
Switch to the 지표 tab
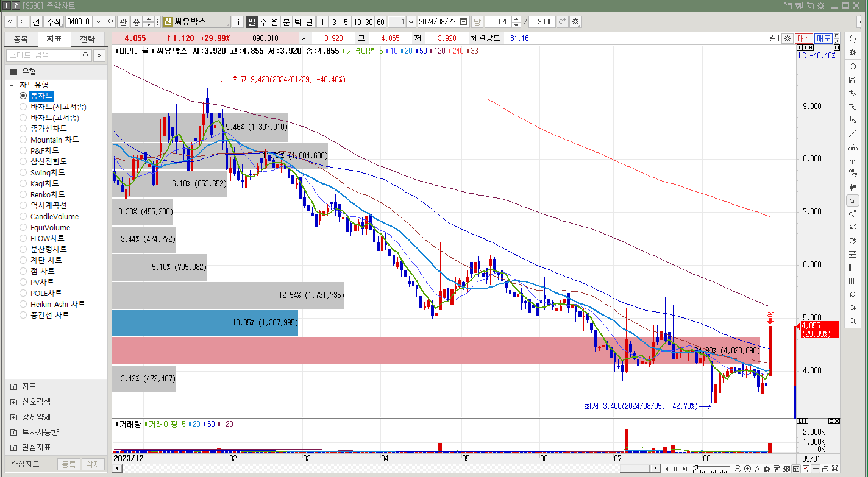[54, 39]
